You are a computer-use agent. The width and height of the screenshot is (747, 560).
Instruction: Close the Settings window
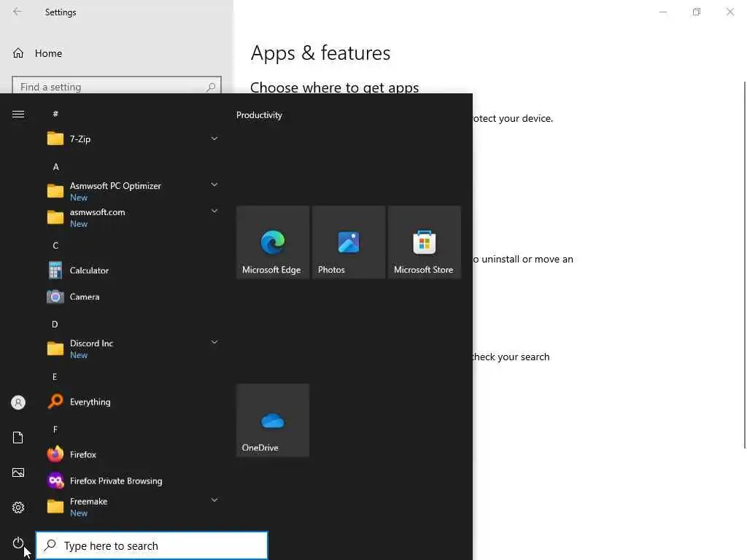[x=729, y=12]
